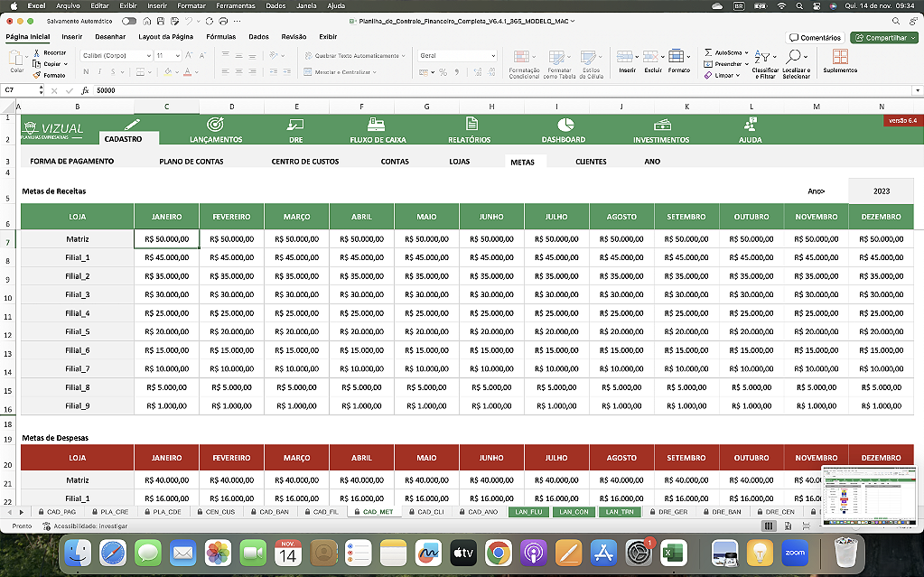Toggle the Salvamento Automático switch

129,21
